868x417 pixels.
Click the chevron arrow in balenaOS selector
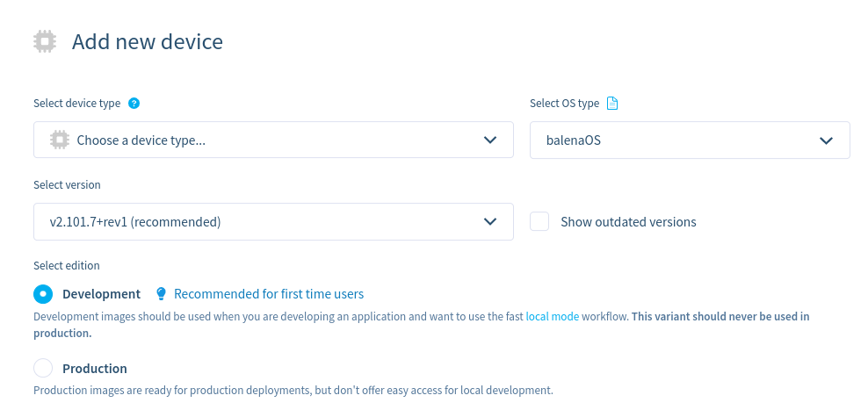[826, 140]
